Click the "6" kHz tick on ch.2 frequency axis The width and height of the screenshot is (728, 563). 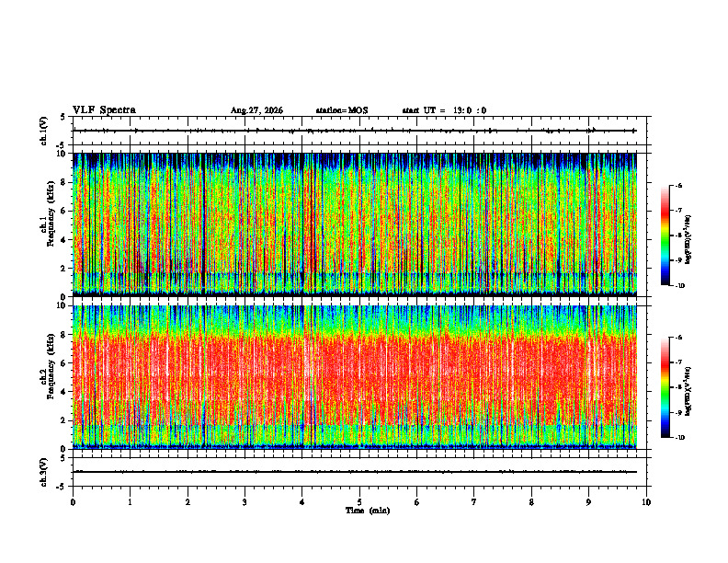pyautogui.click(x=64, y=362)
